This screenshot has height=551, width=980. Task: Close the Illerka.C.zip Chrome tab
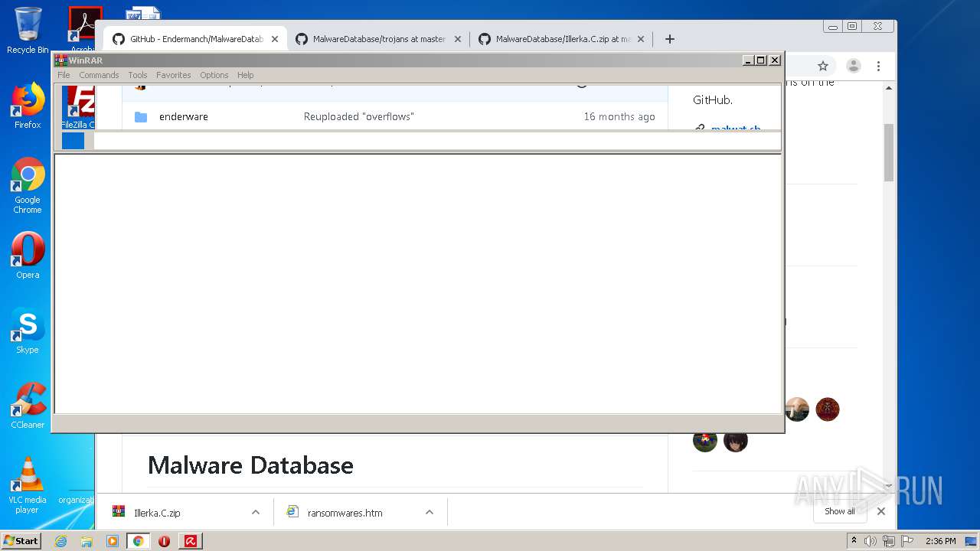pyautogui.click(x=641, y=39)
